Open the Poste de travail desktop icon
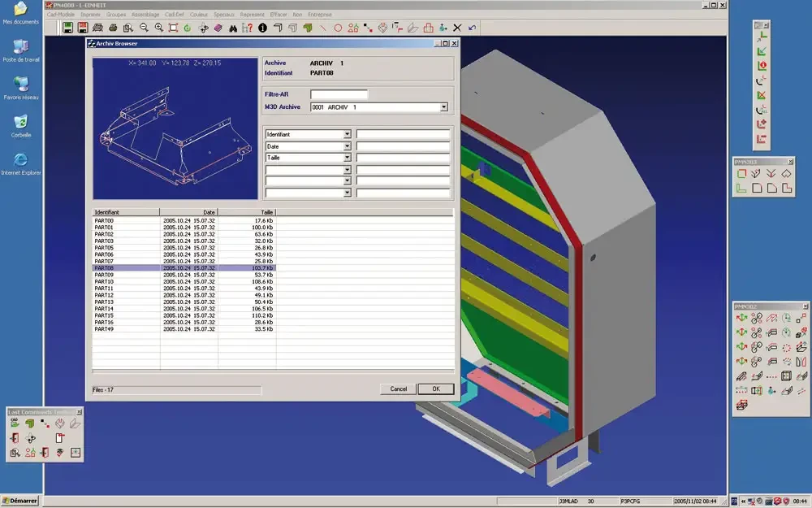812x508 pixels. pyautogui.click(x=21, y=50)
